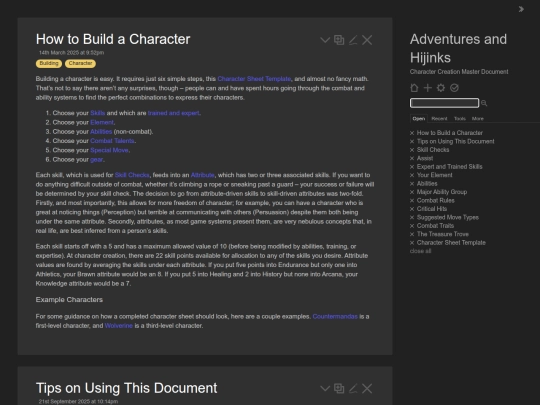Image resolution: width=540 pixels, height=405 pixels.
Task: Open the Countermandas example character link
Action: pyautogui.click(x=335, y=316)
